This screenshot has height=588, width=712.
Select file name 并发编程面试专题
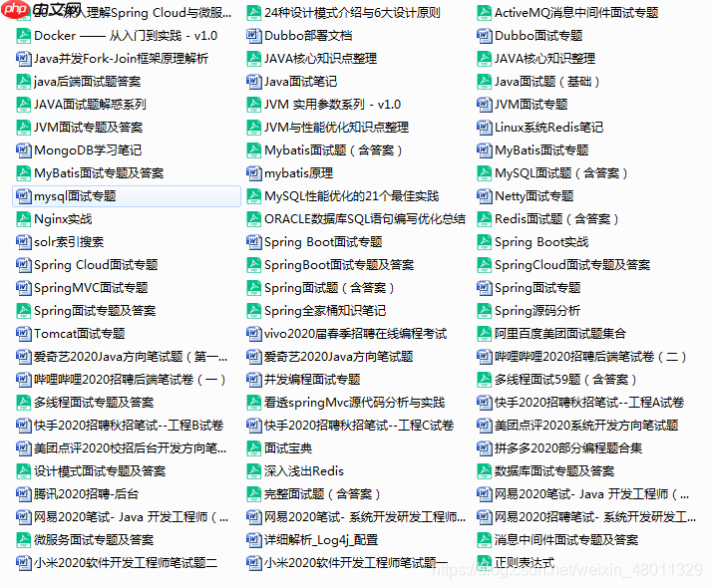(312, 380)
